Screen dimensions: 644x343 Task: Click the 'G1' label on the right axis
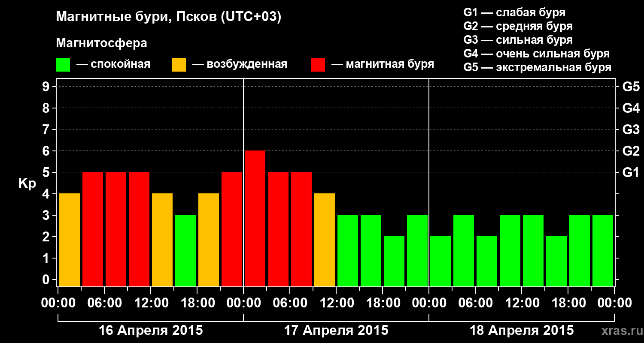point(631,172)
